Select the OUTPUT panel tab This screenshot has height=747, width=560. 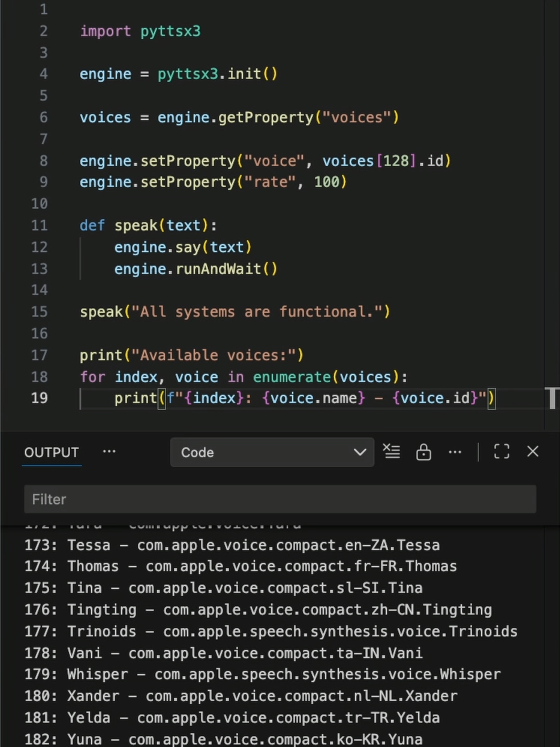coord(52,452)
